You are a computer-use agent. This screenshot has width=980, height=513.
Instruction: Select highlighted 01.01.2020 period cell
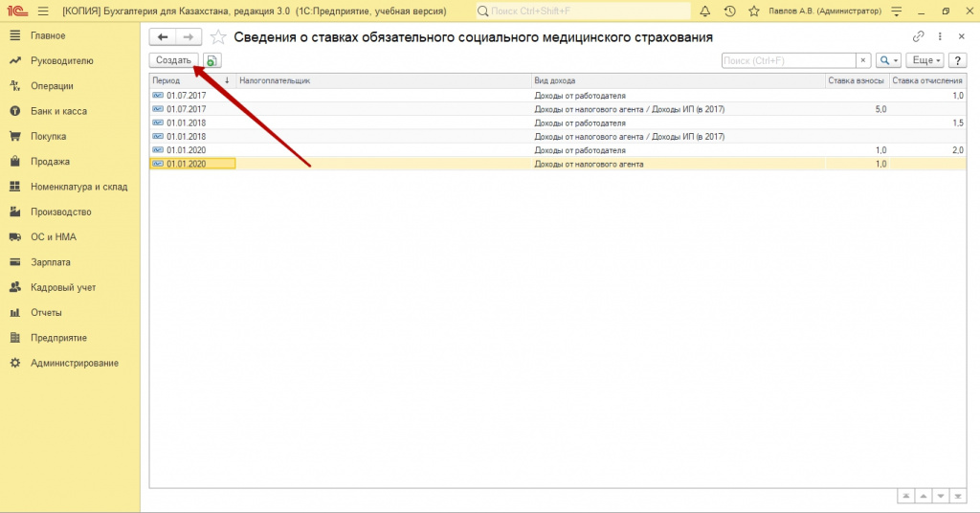193,164
